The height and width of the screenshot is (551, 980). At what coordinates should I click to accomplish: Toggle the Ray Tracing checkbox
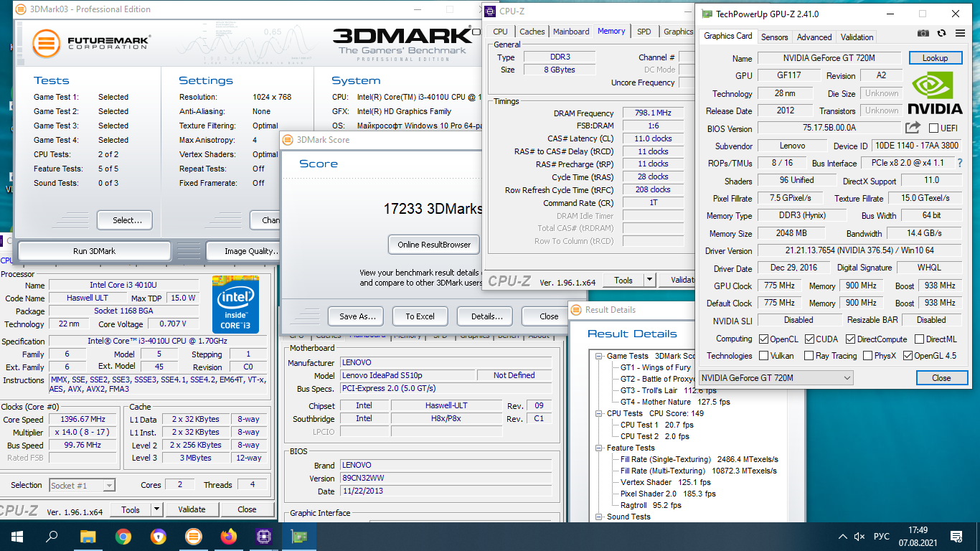pos(809,355)
